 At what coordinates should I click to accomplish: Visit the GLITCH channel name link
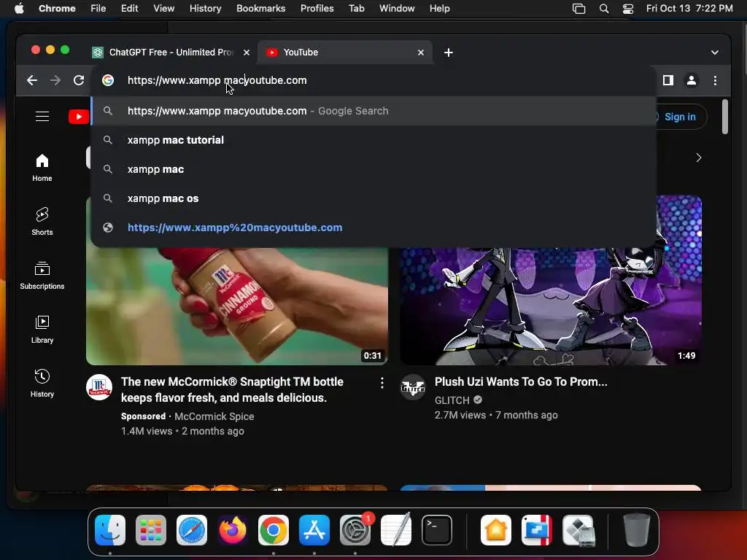pyautogui.click(x=452, y=400)
